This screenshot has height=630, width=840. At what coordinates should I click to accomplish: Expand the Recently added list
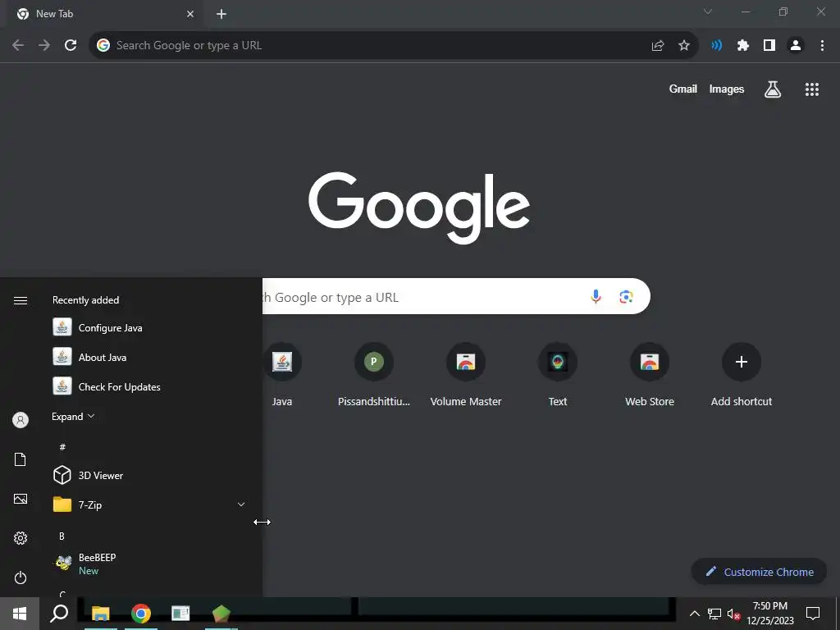coord(73,416)
